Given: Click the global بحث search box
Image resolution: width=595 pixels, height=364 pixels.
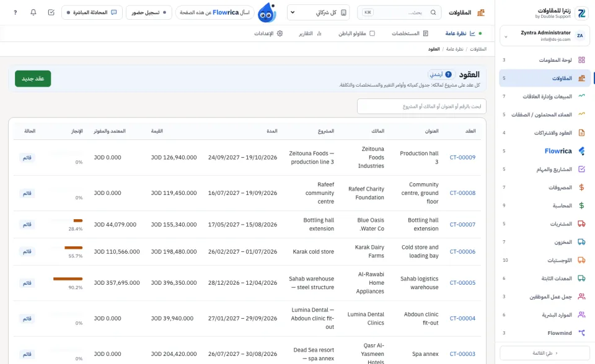Looking at the screenshot, I should [x=399, y=12].
